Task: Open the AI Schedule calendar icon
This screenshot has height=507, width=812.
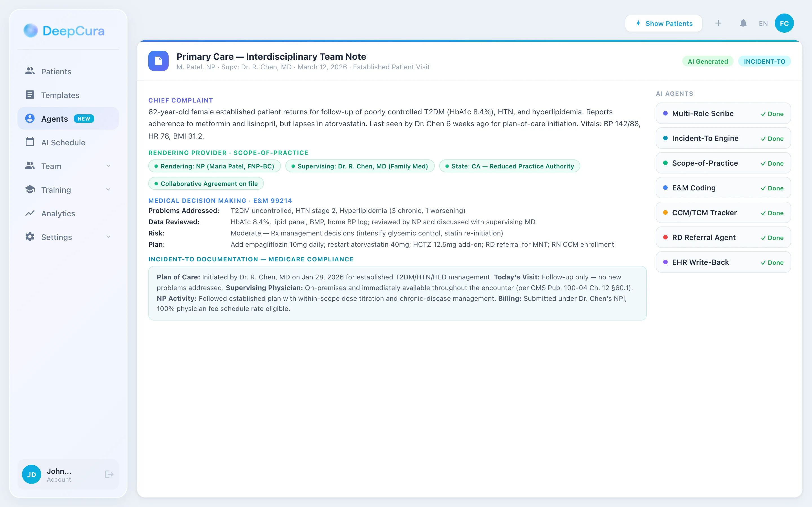Action: [x=30, y=142]
